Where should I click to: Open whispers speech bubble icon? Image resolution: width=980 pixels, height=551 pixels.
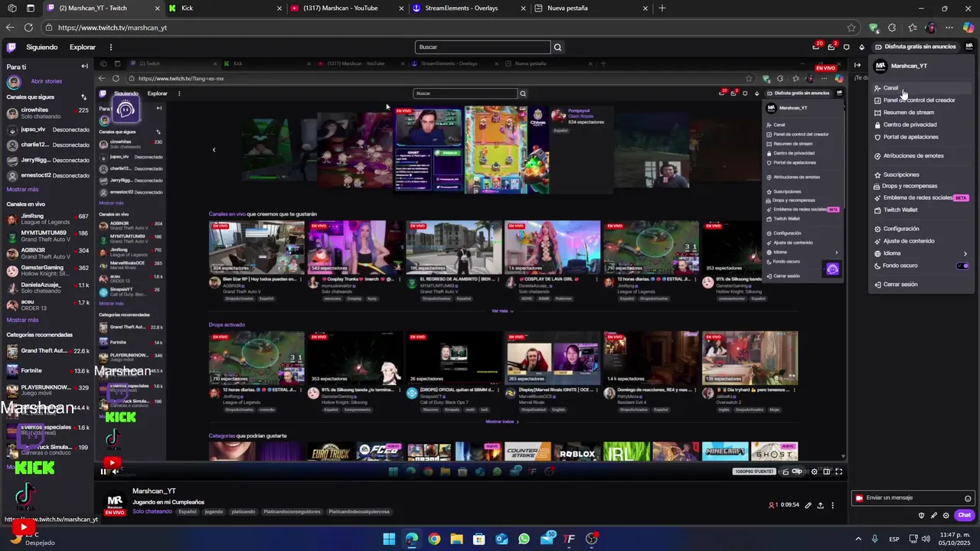(x=846, y=47)
